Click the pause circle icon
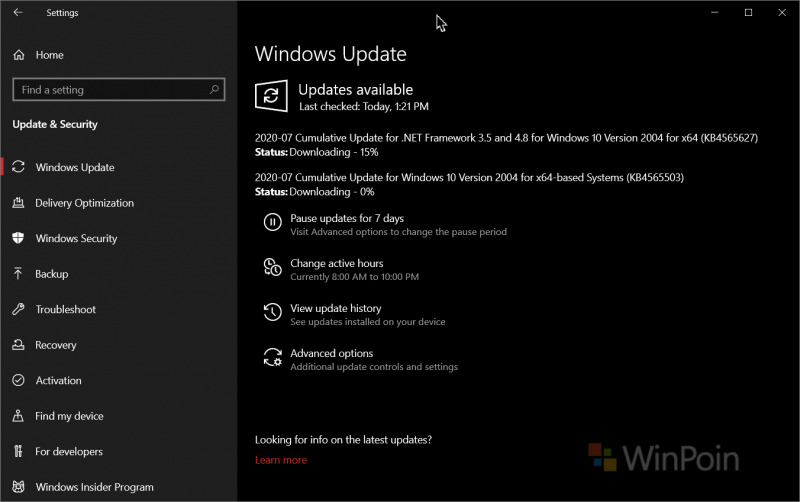This screenshot has height=502, width=800. click(x=272, y=222)
